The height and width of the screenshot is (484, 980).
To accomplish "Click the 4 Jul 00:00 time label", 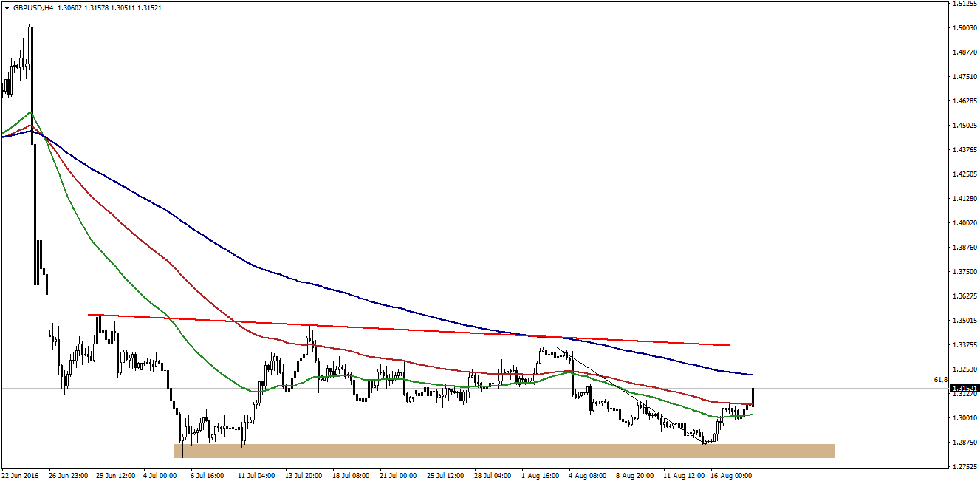I will [x=161, y=476].
